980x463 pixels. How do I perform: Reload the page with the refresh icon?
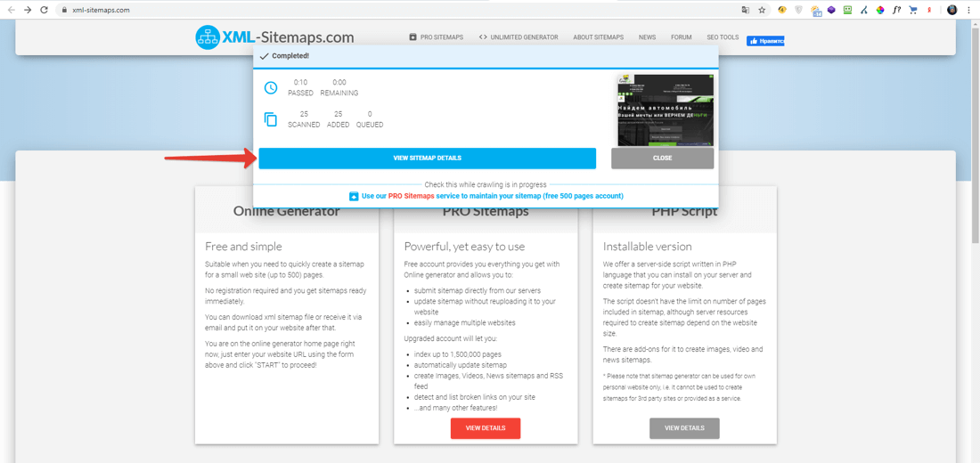tap(44, 10)
